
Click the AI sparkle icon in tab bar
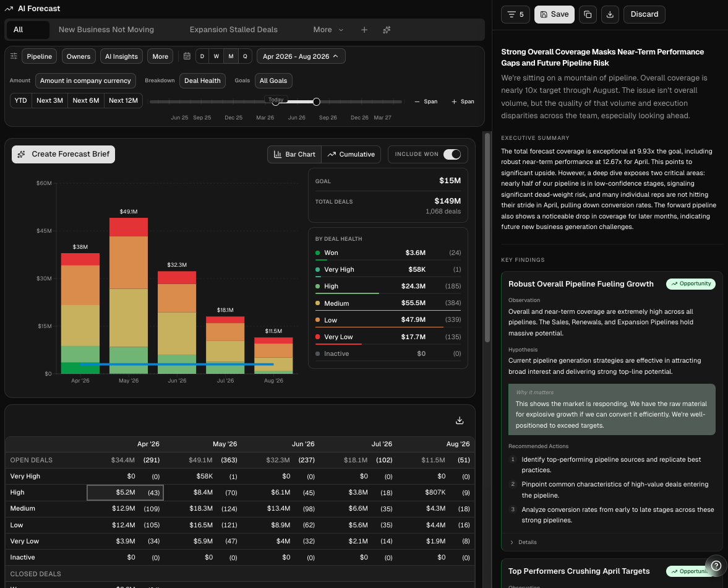pyautogui.click(x=387, y=30)
